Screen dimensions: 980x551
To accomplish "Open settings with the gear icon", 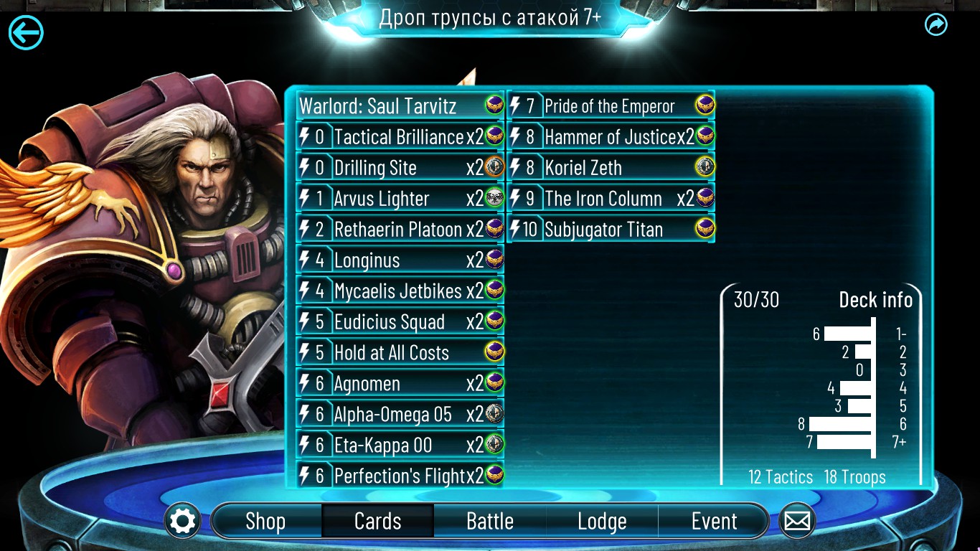I will point(182,521).
